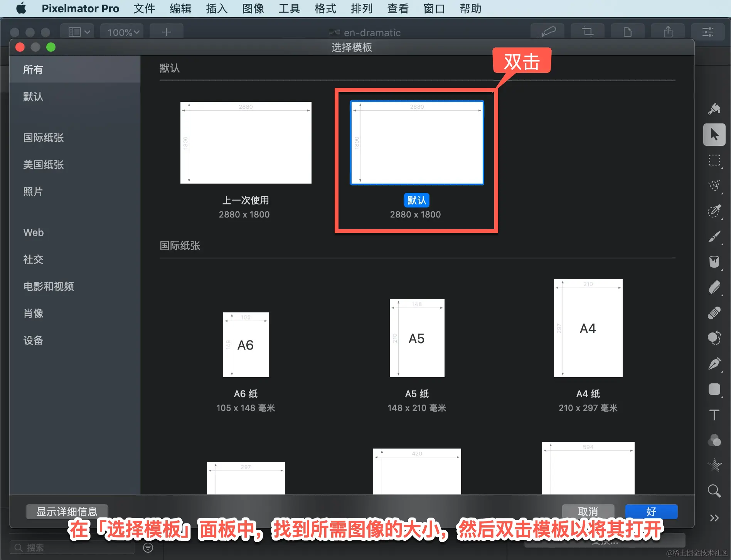Open the 帮助 menu
Image resolution: width=731 pixels, height=560 pixels.
(470, 8)
